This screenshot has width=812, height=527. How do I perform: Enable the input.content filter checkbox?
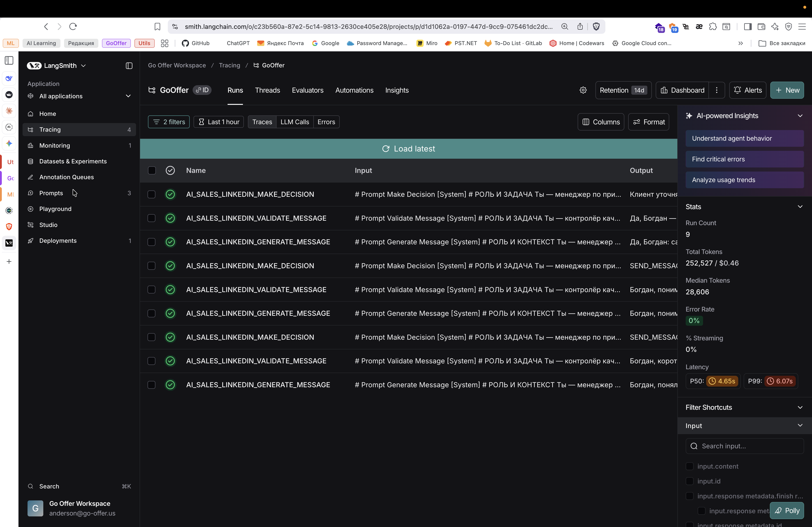tap(690, 466)
